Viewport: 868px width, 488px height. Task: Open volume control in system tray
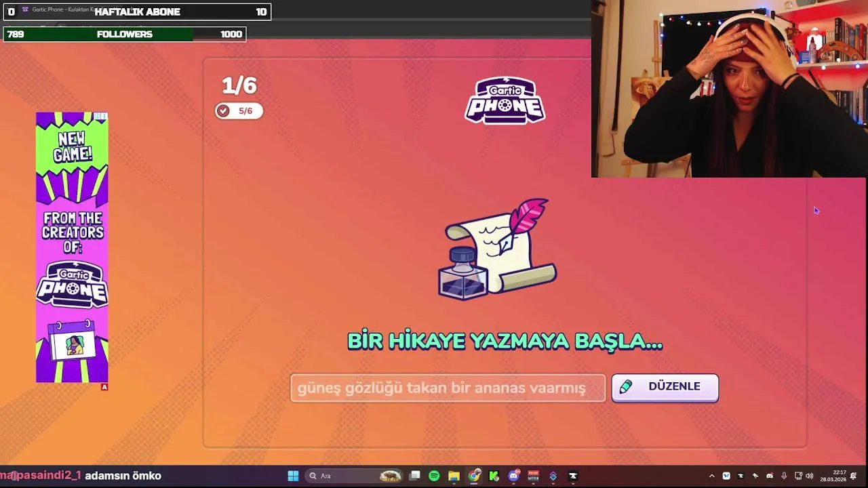809,476
